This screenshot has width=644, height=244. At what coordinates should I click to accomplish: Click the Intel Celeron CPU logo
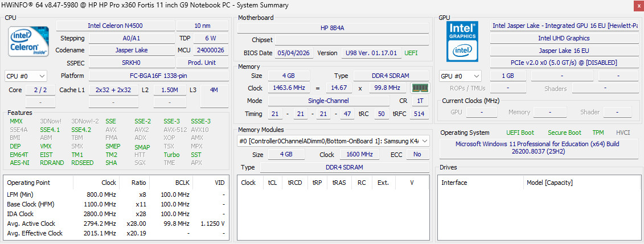(x=28, y=42)
